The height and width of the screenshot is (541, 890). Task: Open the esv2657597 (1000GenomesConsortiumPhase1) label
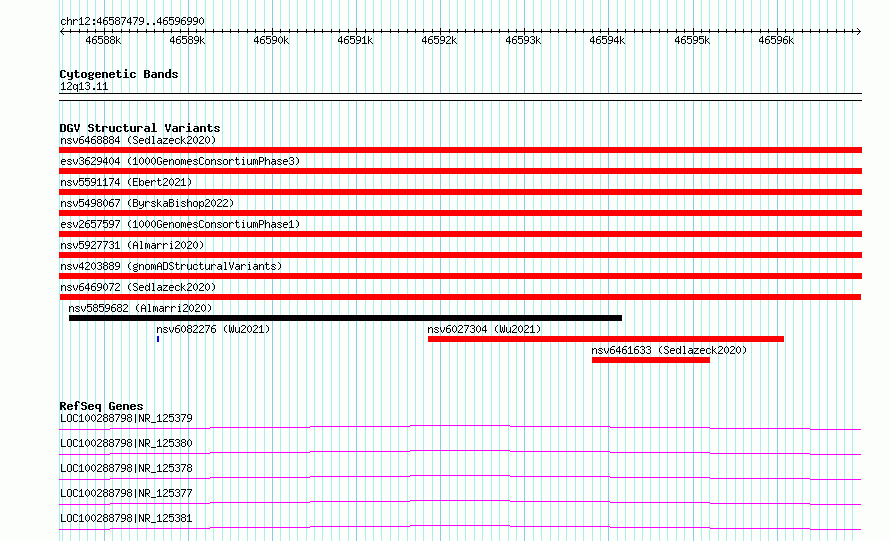click(180, 224)
